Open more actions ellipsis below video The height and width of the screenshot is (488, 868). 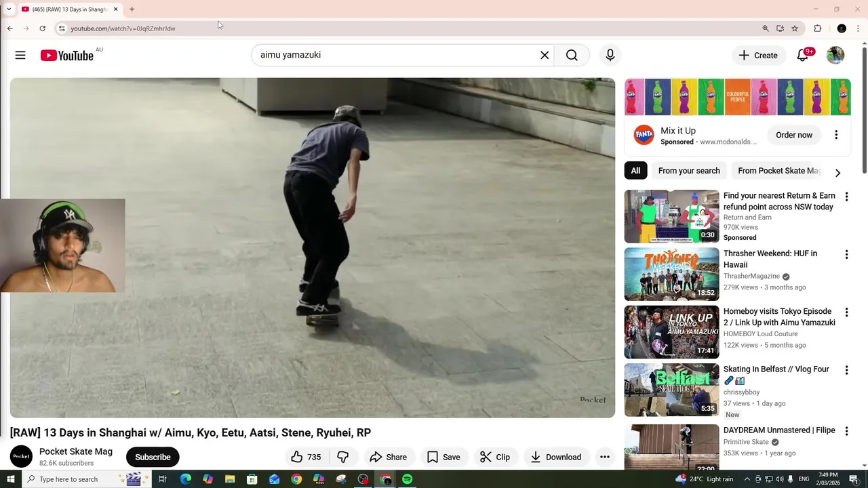(x=605, y=457)
